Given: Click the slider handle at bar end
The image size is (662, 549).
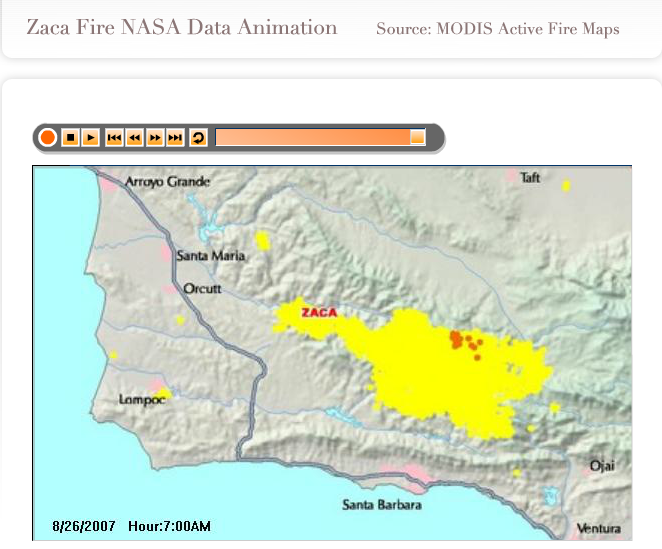Looking at the screenshot, I should pyautogui.click(x=418, y=137).
